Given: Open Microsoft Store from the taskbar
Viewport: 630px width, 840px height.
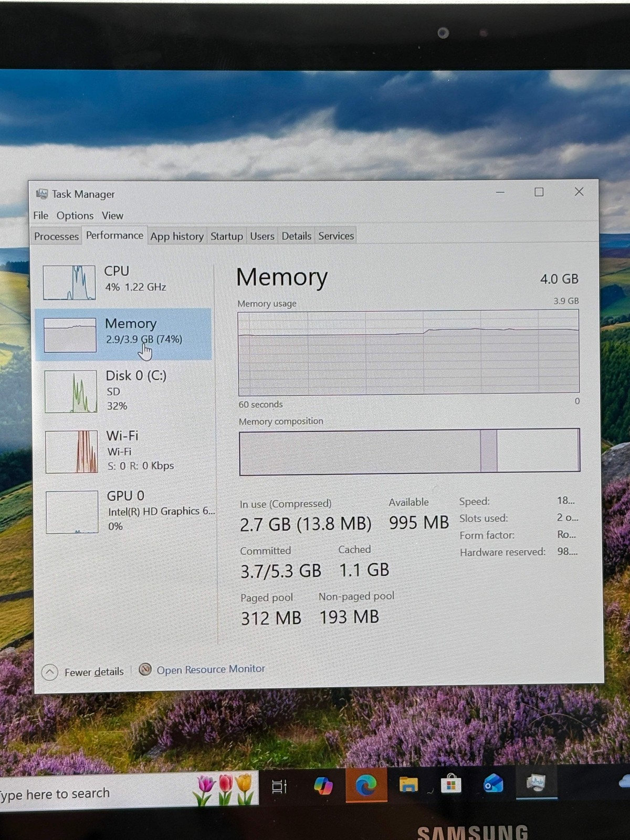Looking at the screenshot, I should pyautogui.click(x=451, y=784).
